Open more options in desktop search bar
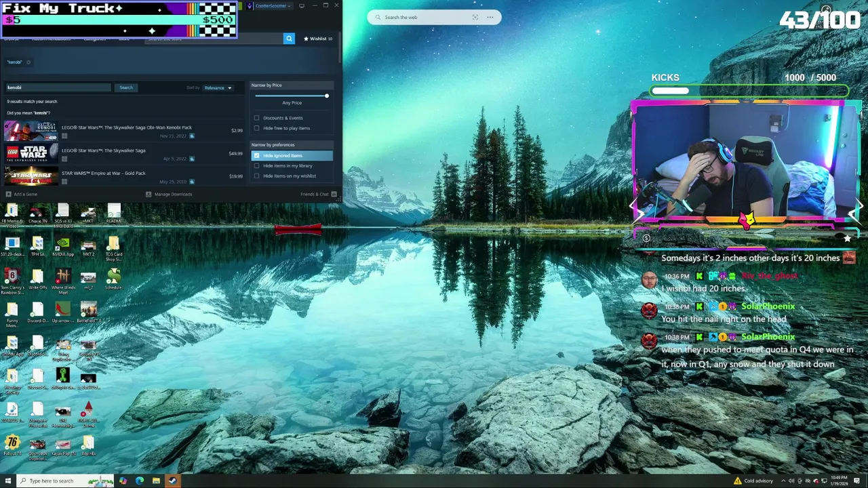868x488 pixels. 490,17
